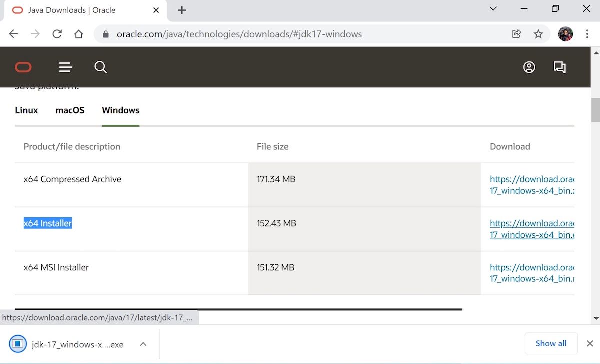The height and width of the screenshot is (364, 600).
Task: Open the Oracle hamburger navigation menu
Action: [x=65, y=67]
